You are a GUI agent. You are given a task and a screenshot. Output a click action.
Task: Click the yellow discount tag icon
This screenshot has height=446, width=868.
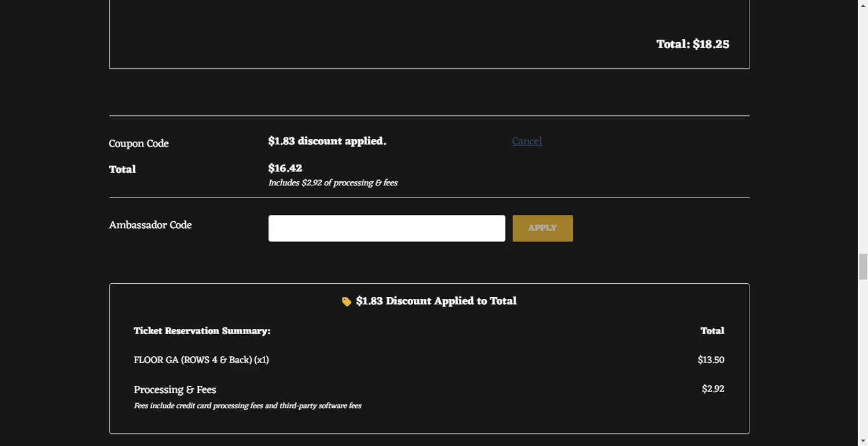click(347, 302)
